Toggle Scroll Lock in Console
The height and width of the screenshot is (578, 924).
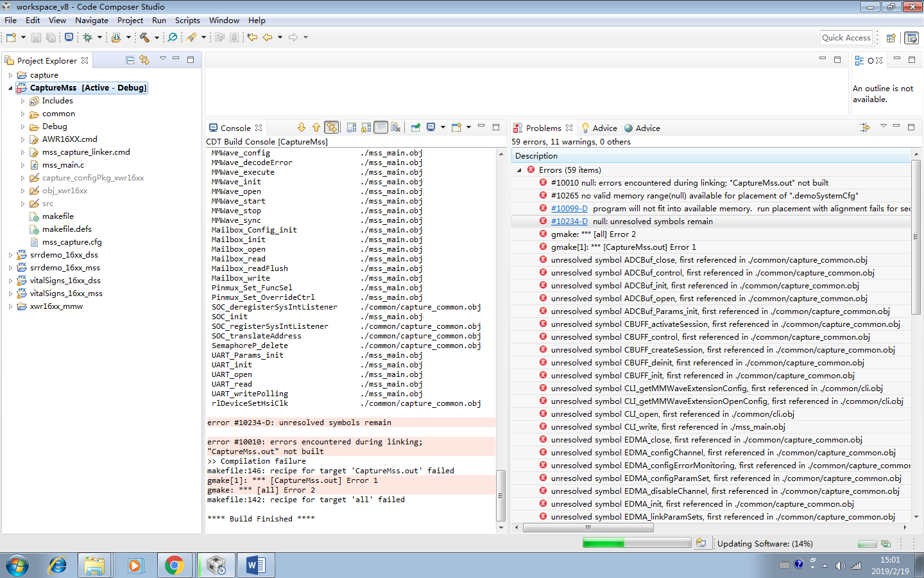[x=366, y=127]
